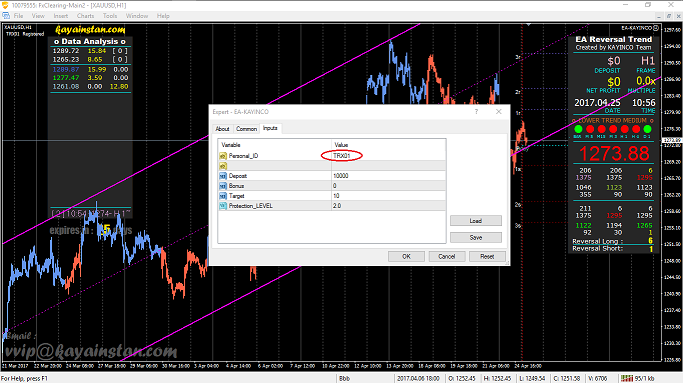Click the EA-KAYINCO smiley icon on chart
The image size is (683, 383).
[656, 28]
